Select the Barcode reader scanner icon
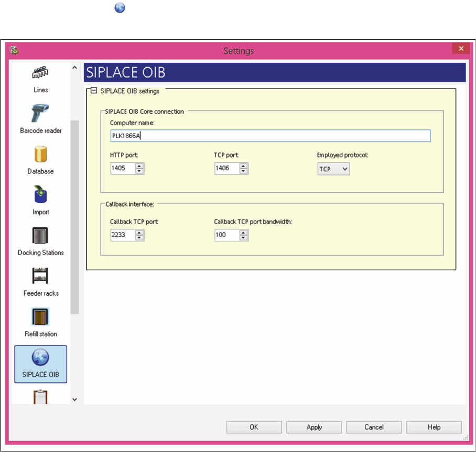The height and width of the screenshot is (452, 476). tap(40, 113)
